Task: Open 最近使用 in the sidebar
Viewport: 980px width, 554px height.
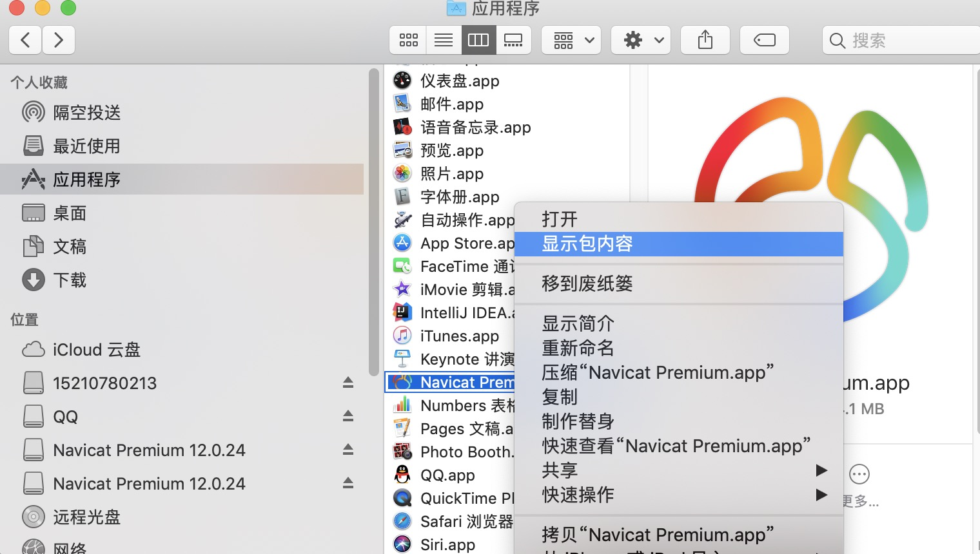Action: [x=182, y=146]
